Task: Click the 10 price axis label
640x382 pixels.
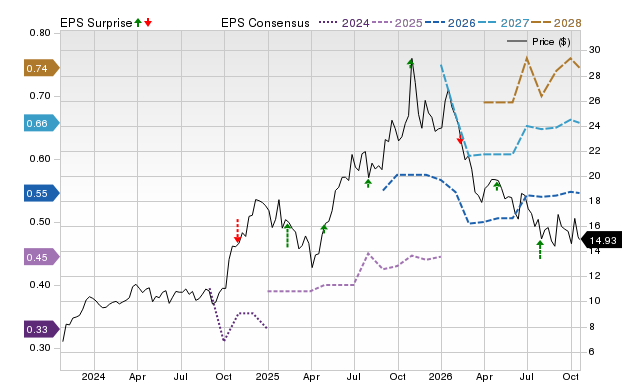Action: coord(594,301)
